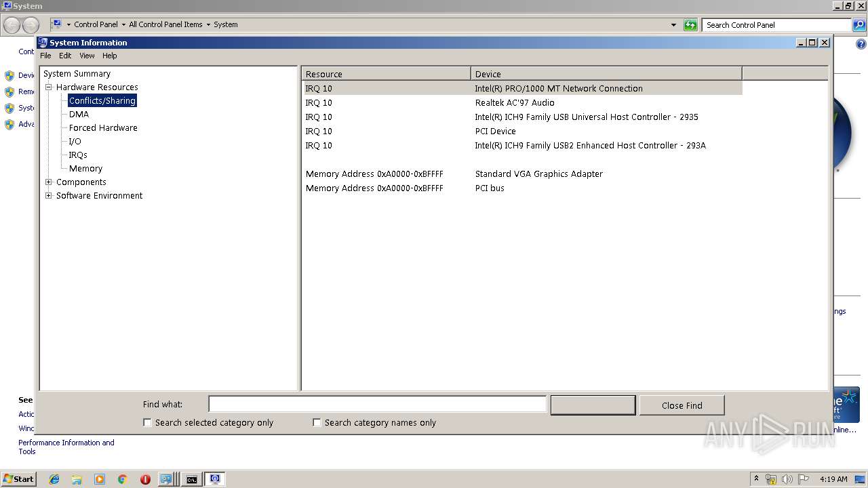Open the Start menu
The width and height of the screenshot is (868, 488).
18,479
